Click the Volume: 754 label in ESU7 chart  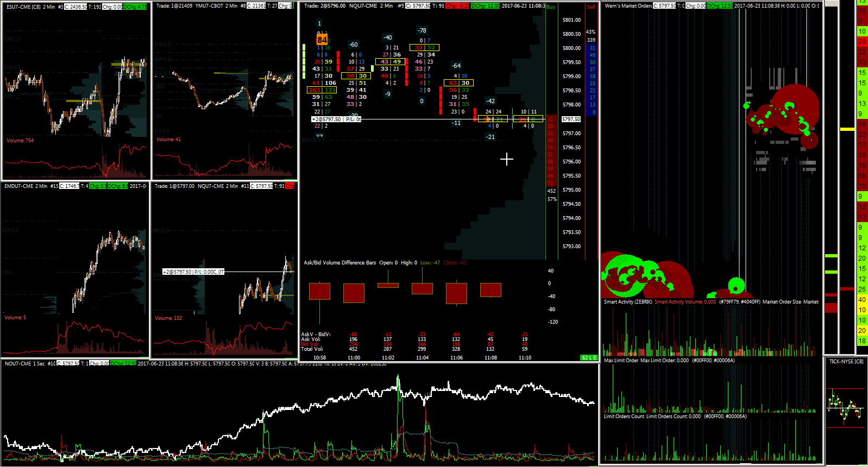[20, 140]
